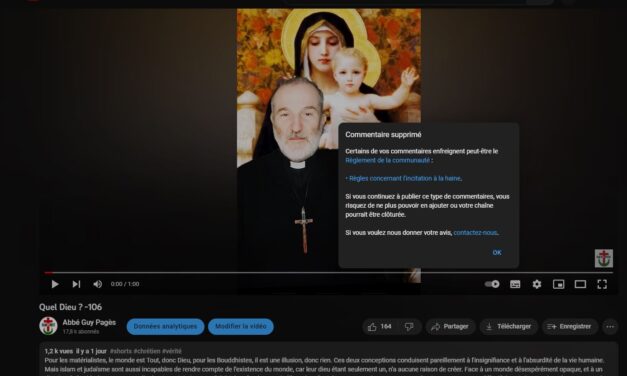Viewport: 627px width, 376px height.
Task: Open the player settings gear
Action: [x=537, y=284]
